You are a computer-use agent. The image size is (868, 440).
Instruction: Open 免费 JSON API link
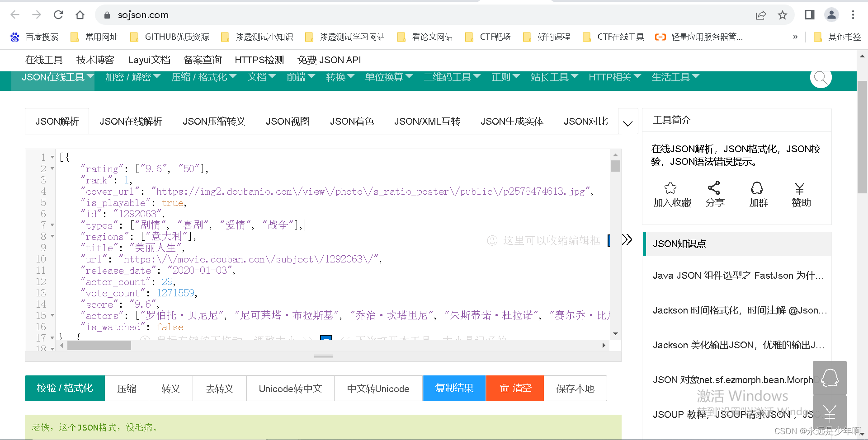pyautogui.click(x=329, y=60)
